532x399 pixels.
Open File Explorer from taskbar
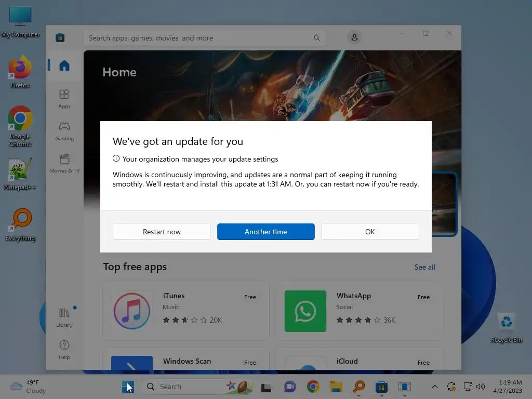click(x=336, y=387)
